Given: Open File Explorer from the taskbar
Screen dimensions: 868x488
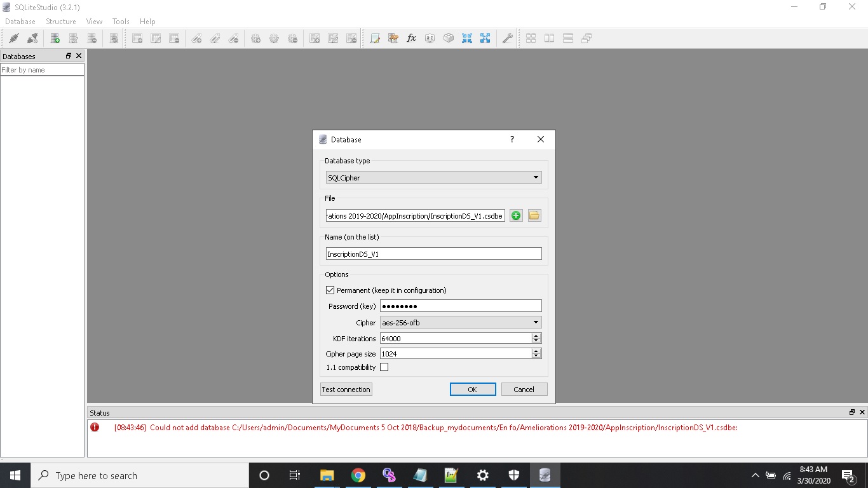Looking at the screenshot, I should coord(327,475).
